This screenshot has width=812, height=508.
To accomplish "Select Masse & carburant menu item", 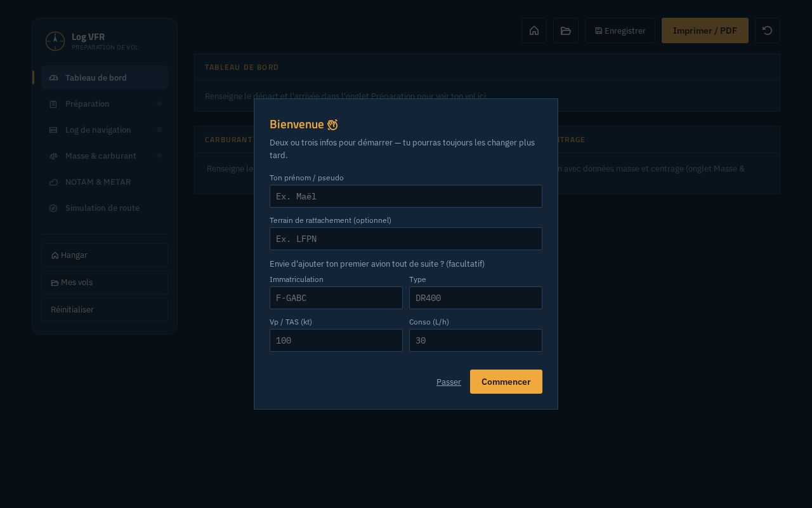I will coord(105,156).
